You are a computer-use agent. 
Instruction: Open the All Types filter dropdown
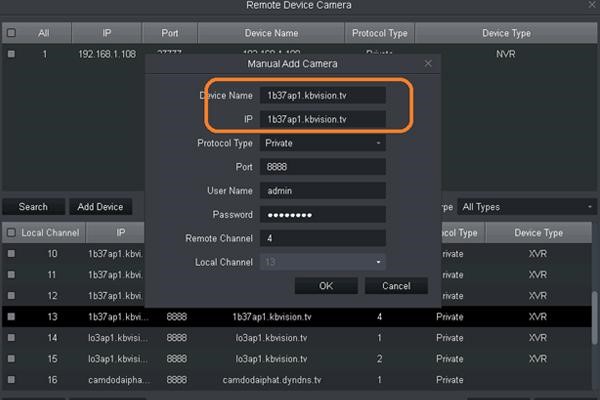click(x=527, y=207)
